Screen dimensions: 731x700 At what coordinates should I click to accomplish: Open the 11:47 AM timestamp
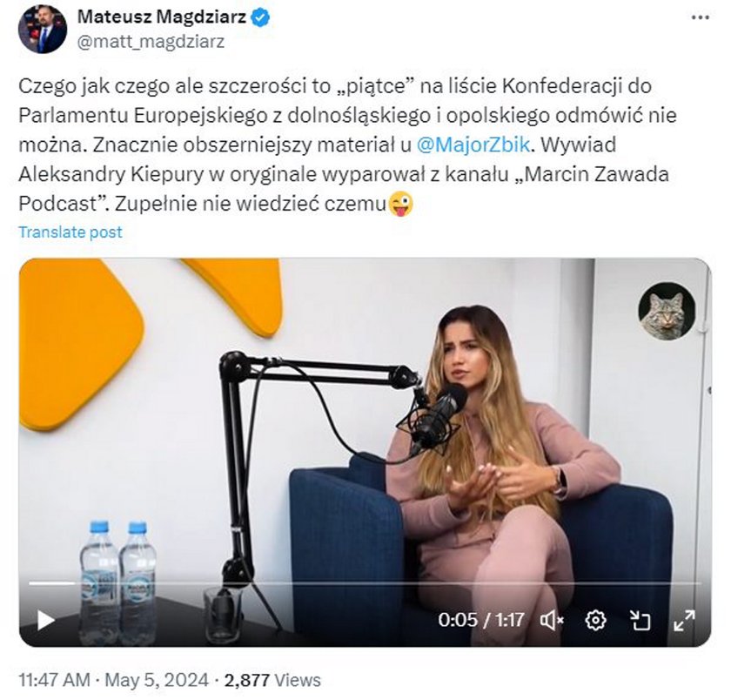pyautogui.click(x=55, y=680)
